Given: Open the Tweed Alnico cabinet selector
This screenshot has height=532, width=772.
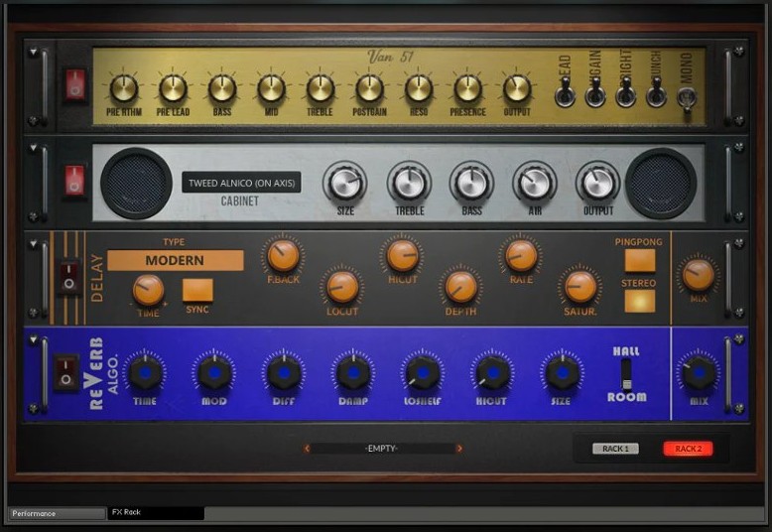Looking at the screenshot, I should tap(241, 183).
